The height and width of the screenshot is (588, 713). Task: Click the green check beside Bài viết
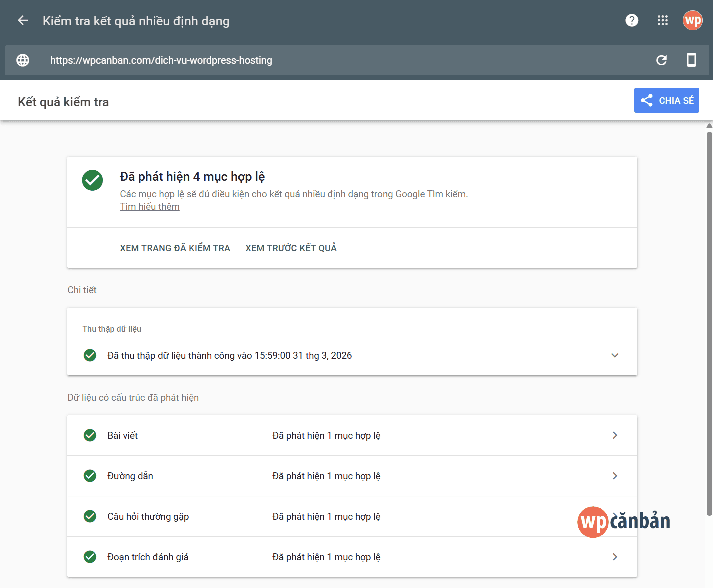90,435
